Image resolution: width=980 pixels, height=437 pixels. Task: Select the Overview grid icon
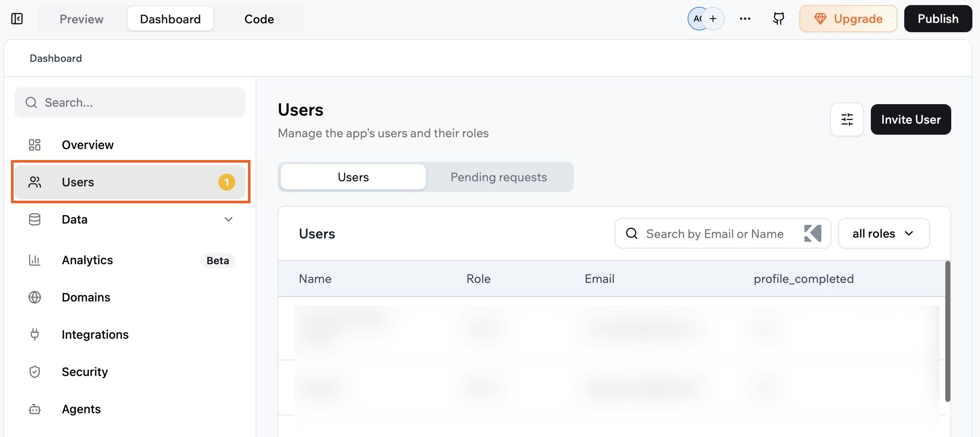click(x=34, y=144)
